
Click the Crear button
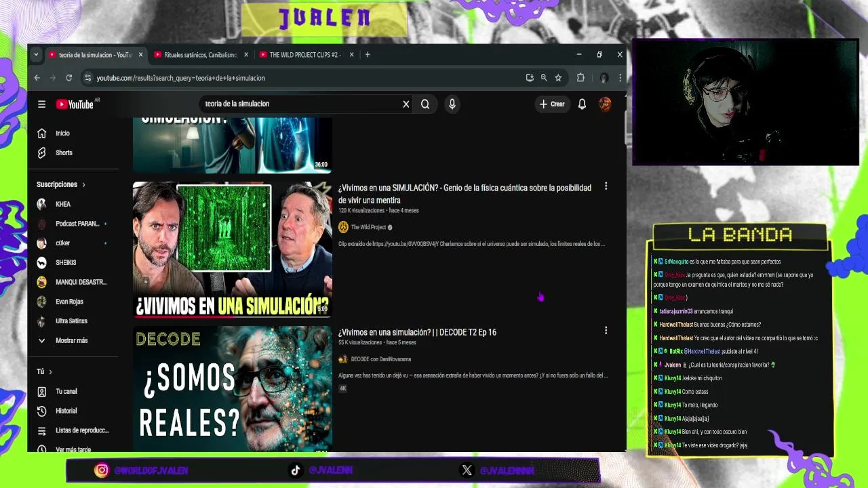click(552, 104)
